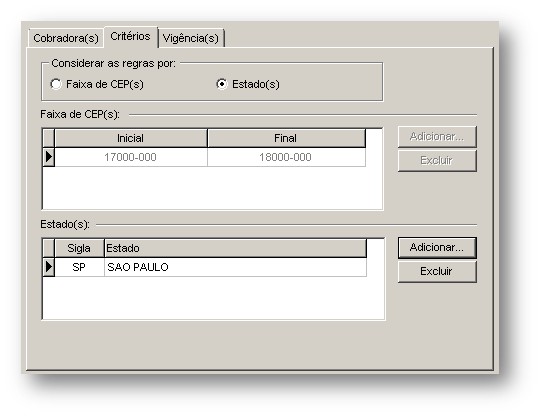
Task: Click the disabled Excluir button for CEP
Action: pyautogui.click(x=437, y=160)
